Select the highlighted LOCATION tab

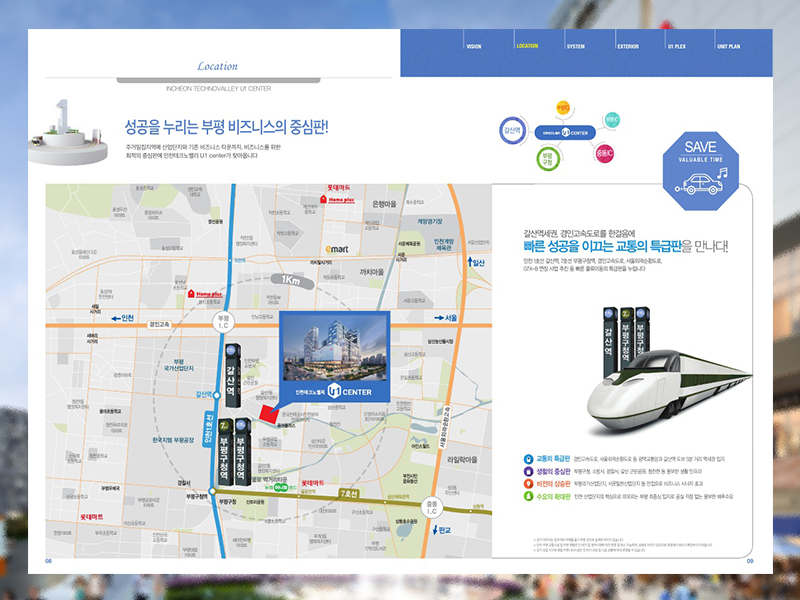(x=527, y=46)
